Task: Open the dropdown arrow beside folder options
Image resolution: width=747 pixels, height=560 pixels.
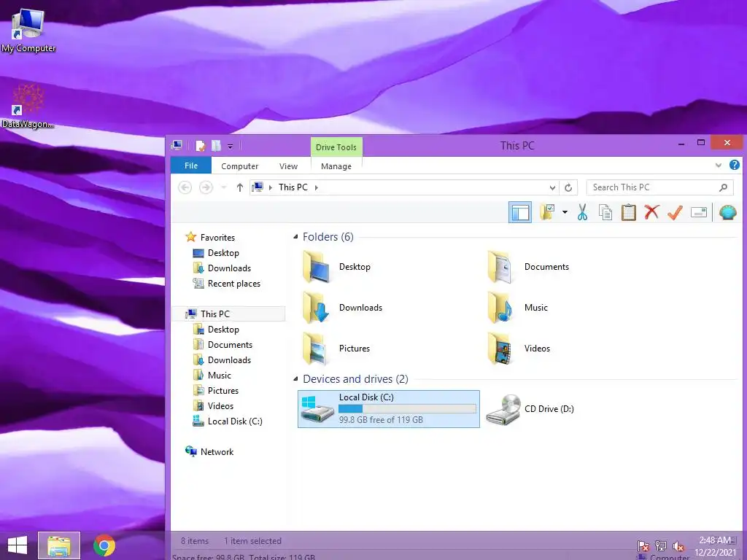Action: pyautogui.click(x=565, y=212)
